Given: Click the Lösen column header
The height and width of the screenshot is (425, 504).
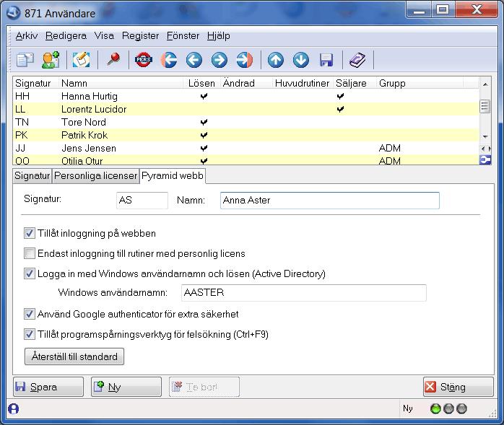Looking at the screenshot, I should [201, 83].
